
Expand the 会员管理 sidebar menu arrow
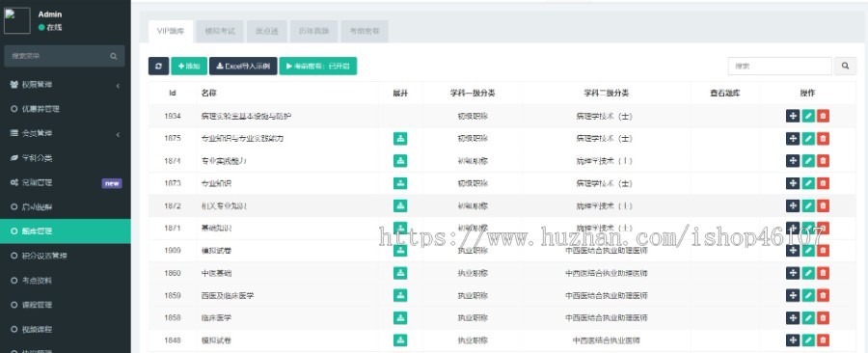[118, 134]
